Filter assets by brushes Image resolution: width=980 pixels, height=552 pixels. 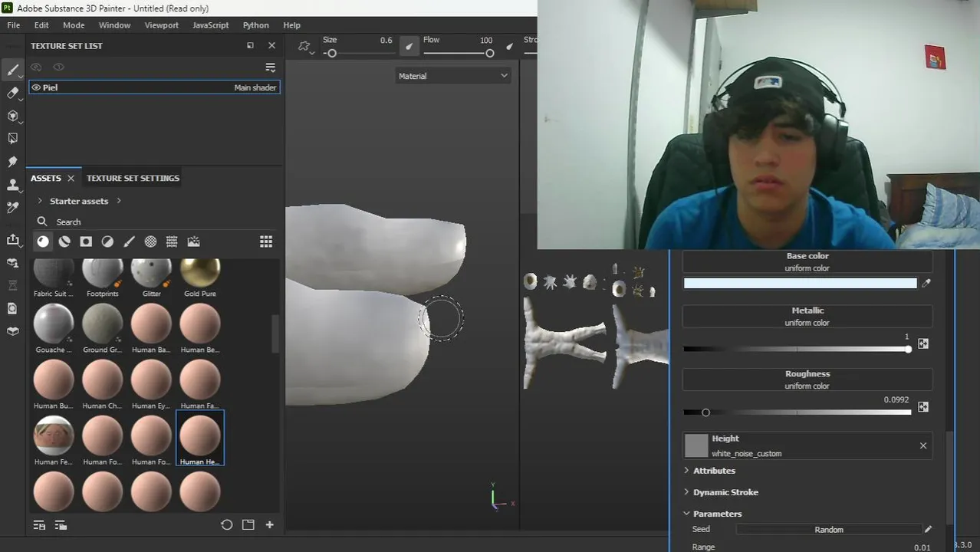coord(129,242)
